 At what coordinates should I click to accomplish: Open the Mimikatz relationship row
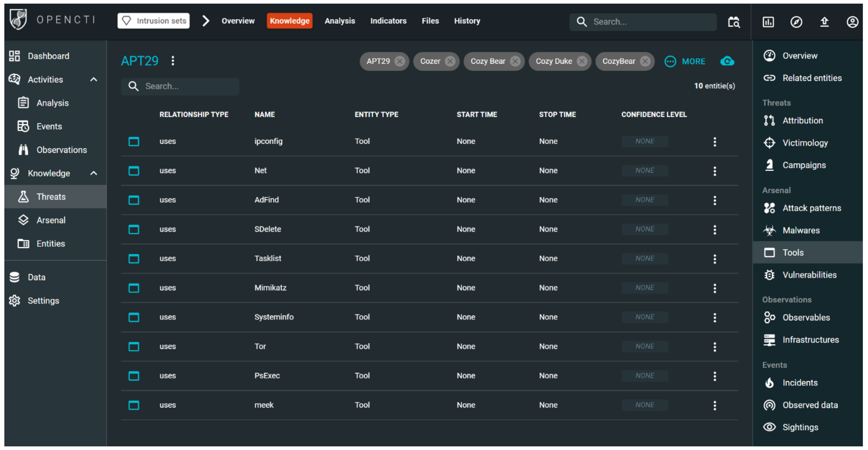[x=430, y=288]
